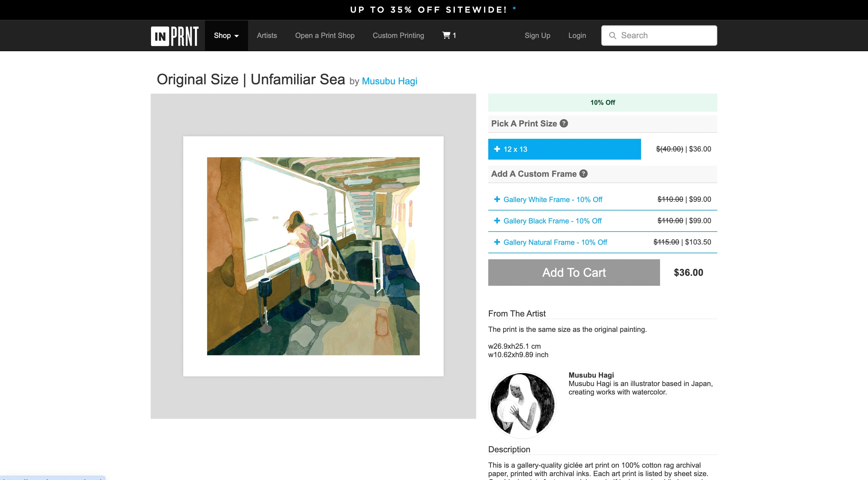Click the Pick A Print Size help icon
The width and height of the screenshot is (868, 480).
(564, 123)
